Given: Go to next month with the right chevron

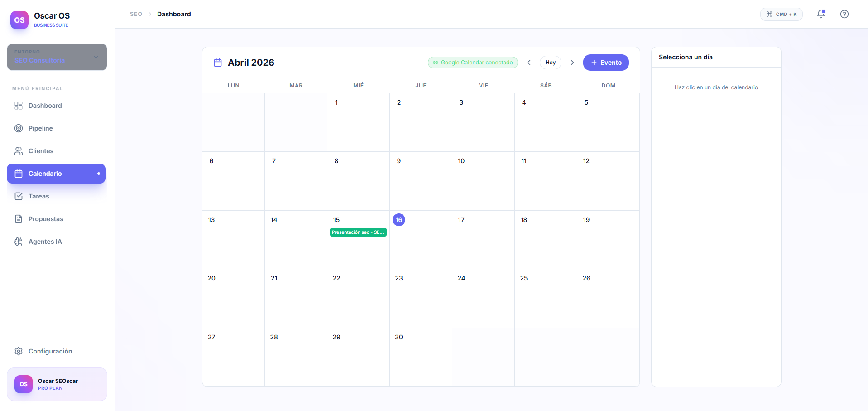Looking at the screenshot, I should [572, 63].
